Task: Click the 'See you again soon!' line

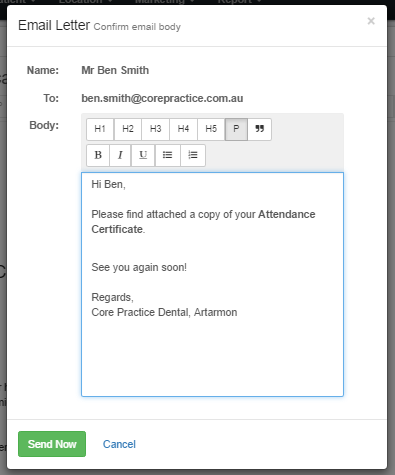Action: (x=139, y=267)
